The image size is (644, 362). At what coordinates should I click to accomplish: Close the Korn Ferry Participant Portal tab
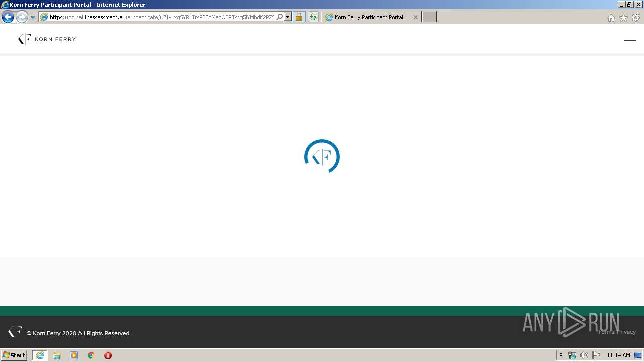coord(415,17)
